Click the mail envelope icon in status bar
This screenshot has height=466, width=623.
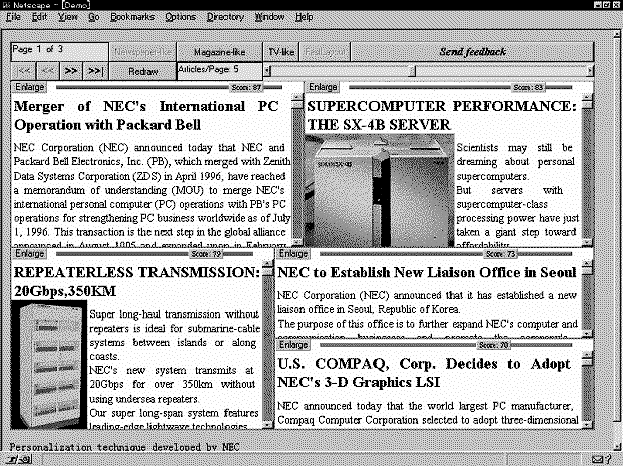point(600,459)
